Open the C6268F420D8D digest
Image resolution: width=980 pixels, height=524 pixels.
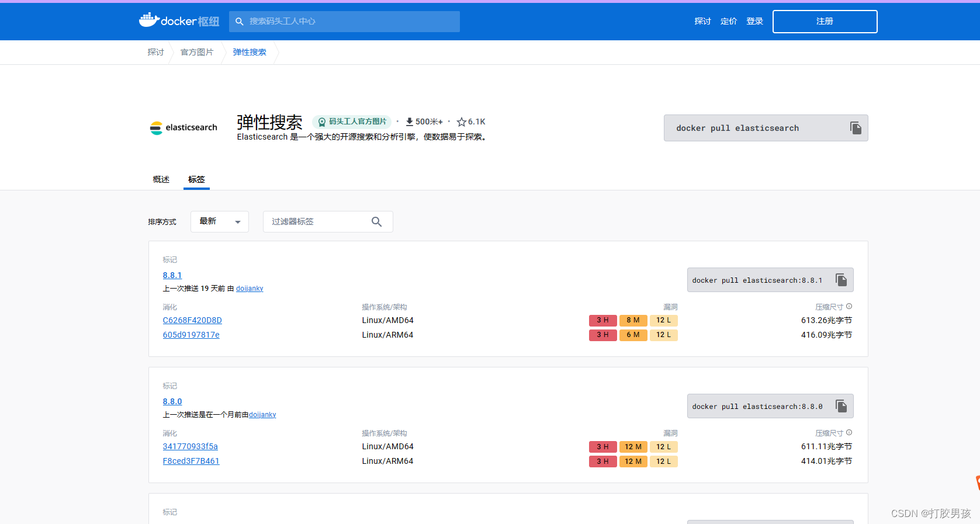tap(192, 320)
